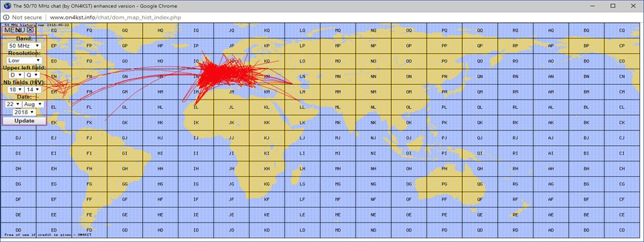
Task: Close the MENU panel with X icon
Action: (x=30, y=30)
